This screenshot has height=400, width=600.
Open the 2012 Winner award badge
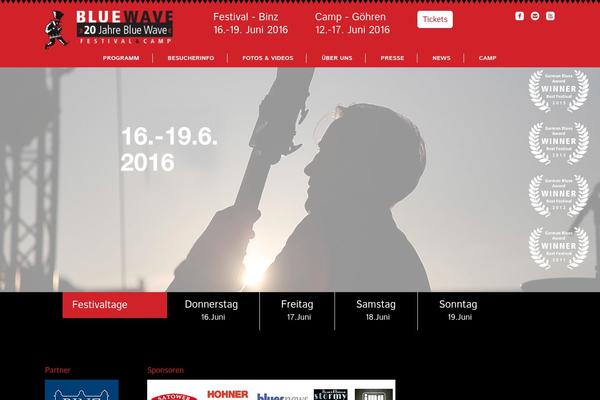click(559, 195)
